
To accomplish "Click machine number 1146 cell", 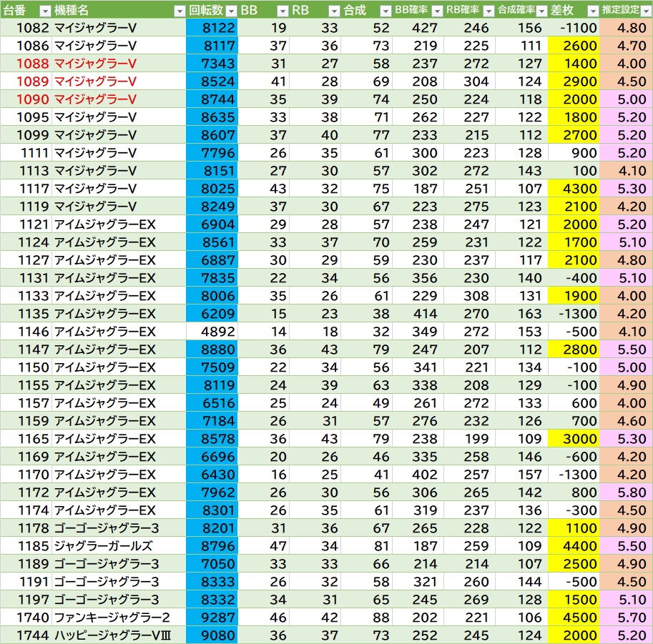I will 26,332.
